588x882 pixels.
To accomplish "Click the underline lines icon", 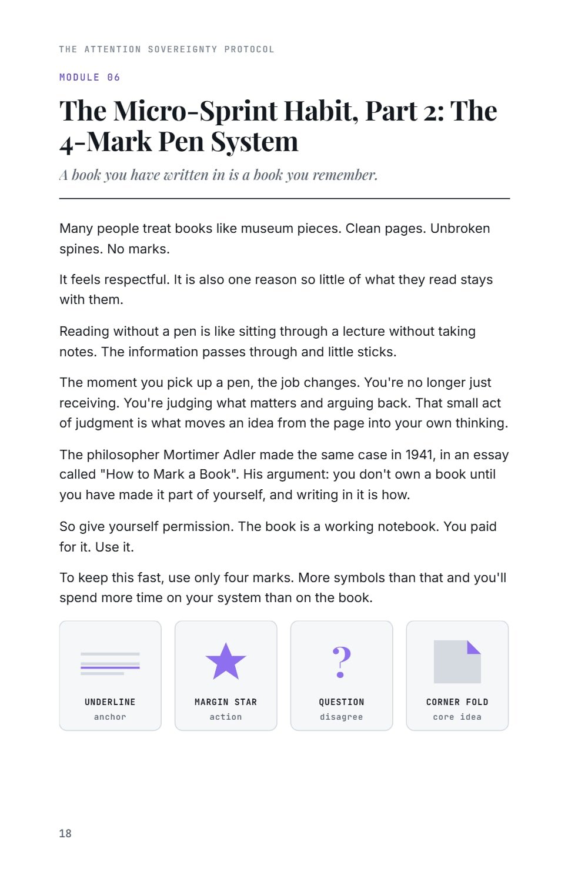I will tap(110, 663).
